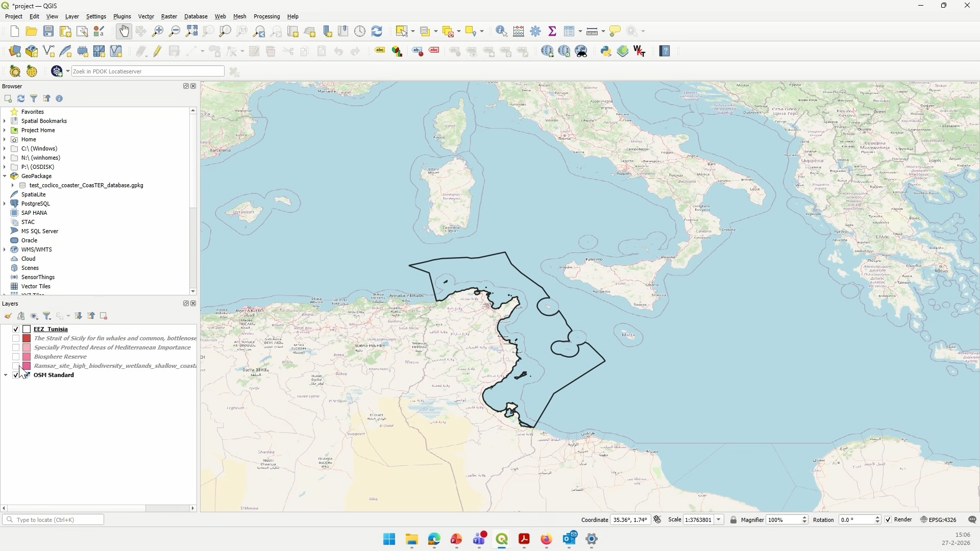
Task: Click the EEZ_Tunisia white symbol swatch
Action: (x=27, y=330)
